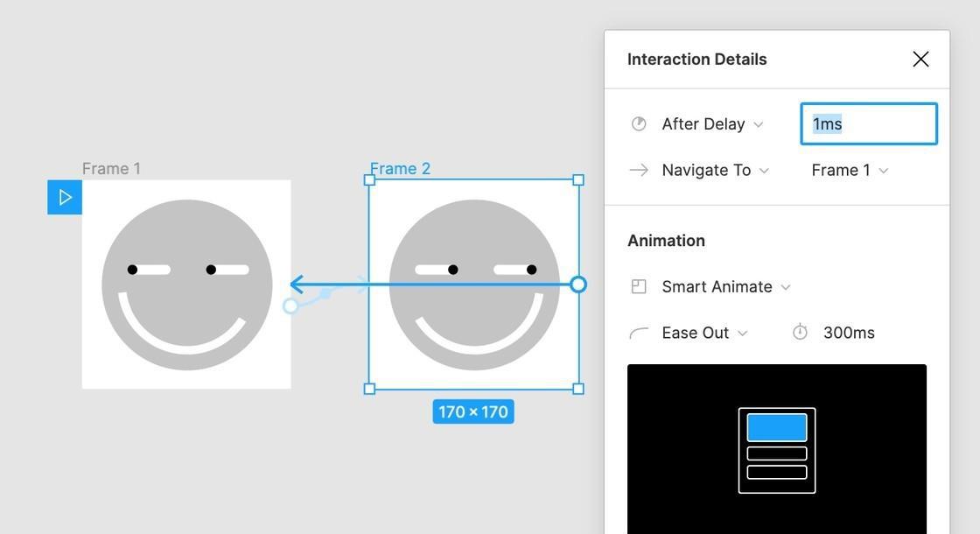Click the blue arrowhead pointing to Frame 1

[x=297, y=285]
